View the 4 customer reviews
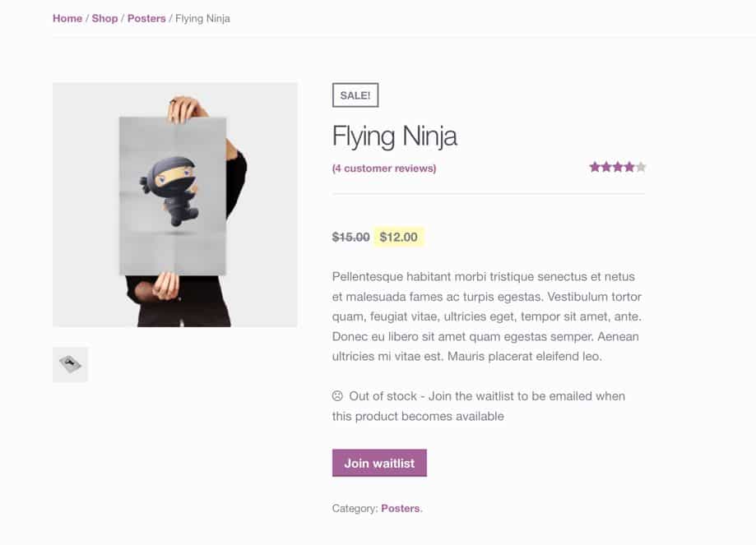Image resolution: width=756 pixels, height=545 pixels. tap(383, 168)
